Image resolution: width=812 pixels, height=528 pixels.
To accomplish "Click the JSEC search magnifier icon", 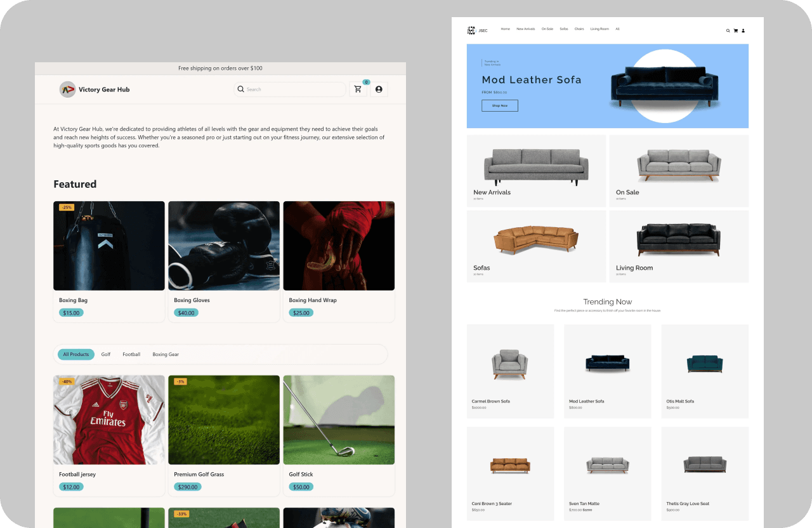I will [x=728, y=30].
